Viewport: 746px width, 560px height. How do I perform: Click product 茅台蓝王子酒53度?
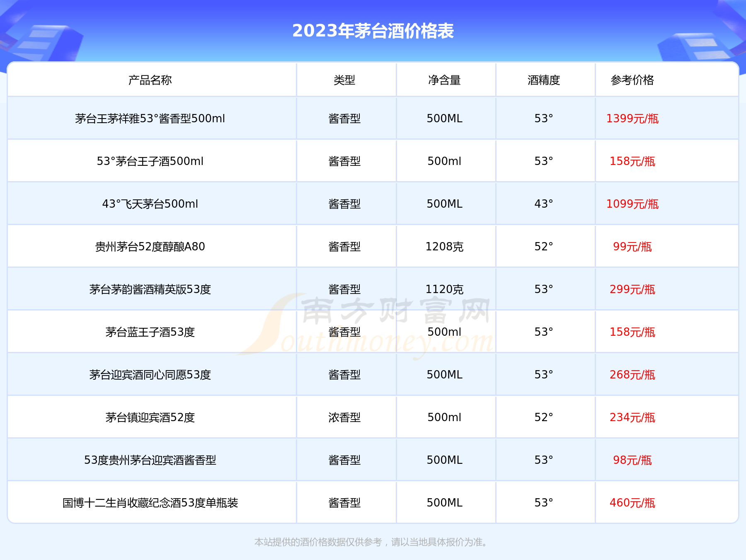click(150, 332)
